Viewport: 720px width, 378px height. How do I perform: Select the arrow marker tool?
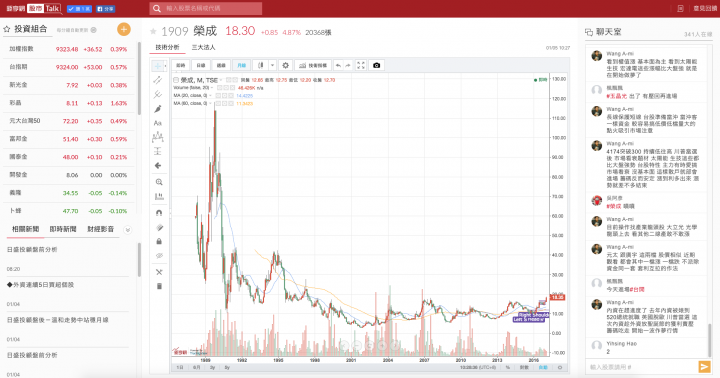[158, 165]
